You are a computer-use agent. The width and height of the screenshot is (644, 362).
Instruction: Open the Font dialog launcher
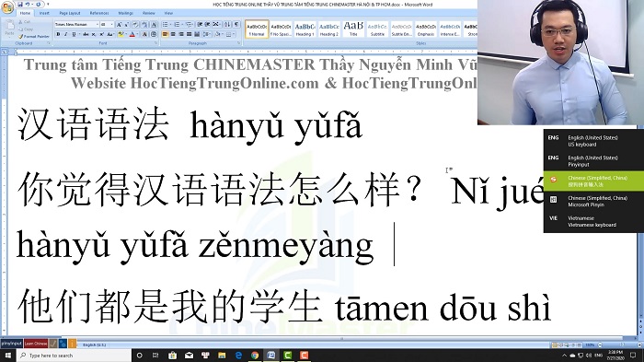(155, 42)
